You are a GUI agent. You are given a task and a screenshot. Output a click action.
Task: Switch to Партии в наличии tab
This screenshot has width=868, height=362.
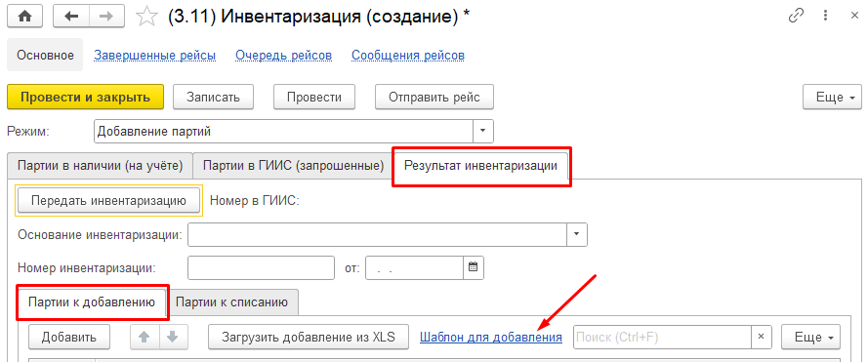101,165
